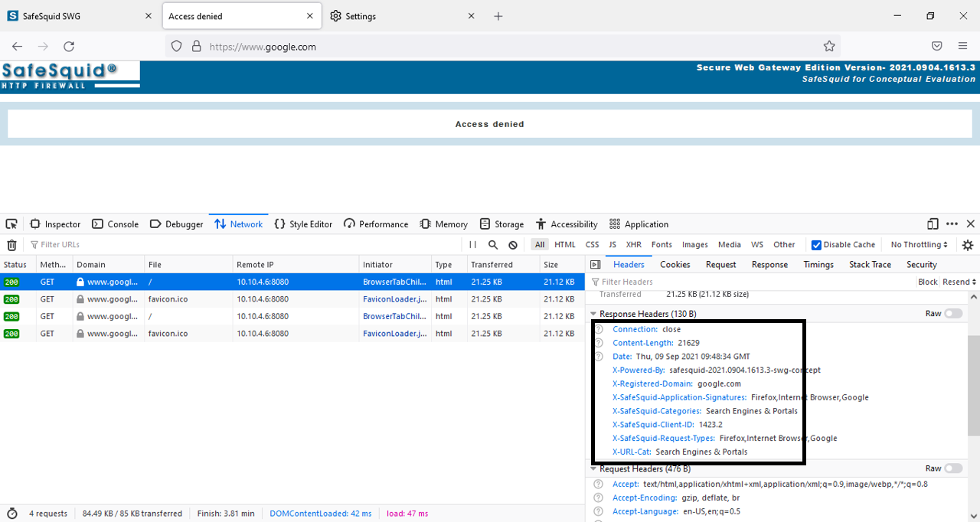This screenshot has height=522, width=980.
Task: Filter requests by XHR type
Action: (x=633, y=245)
